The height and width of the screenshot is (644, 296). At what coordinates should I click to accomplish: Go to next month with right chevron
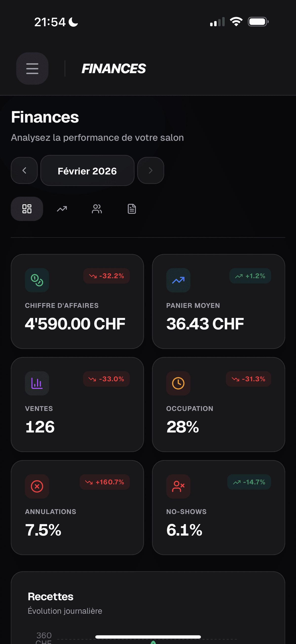pyautogui.click(x=150, y=170)
